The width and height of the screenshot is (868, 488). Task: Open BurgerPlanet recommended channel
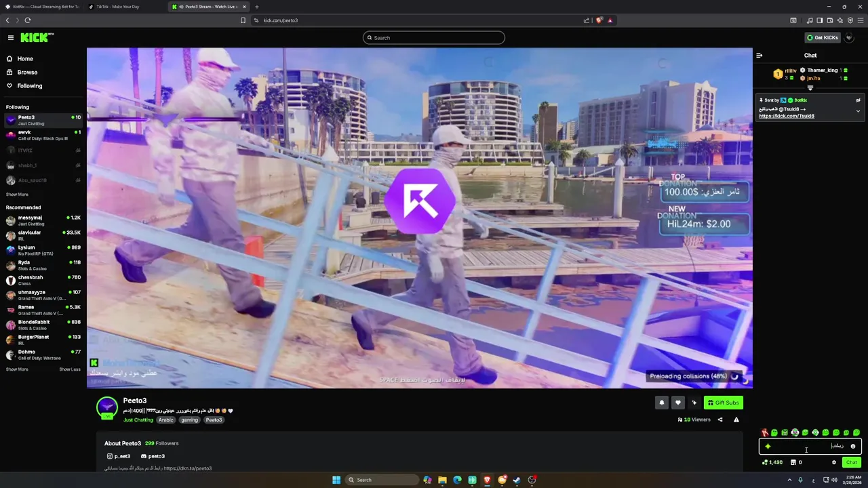pos(43,340)
